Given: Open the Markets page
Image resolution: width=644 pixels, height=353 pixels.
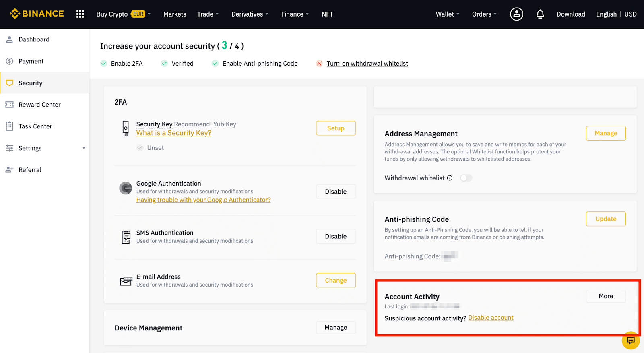Looking at the screenshot, I should tap(175, 14).
